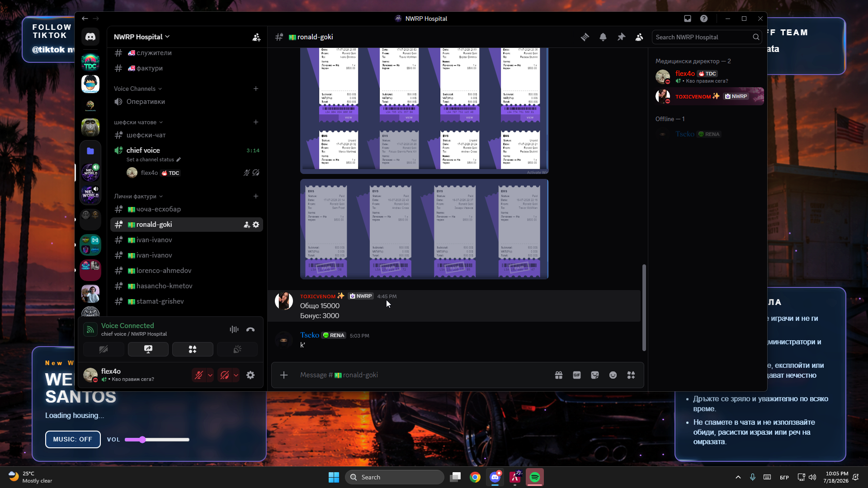The height and width of the screenshot is (488, 868).
Task: Open TOXICVENOM profile in member list
Action: [709, 96]
